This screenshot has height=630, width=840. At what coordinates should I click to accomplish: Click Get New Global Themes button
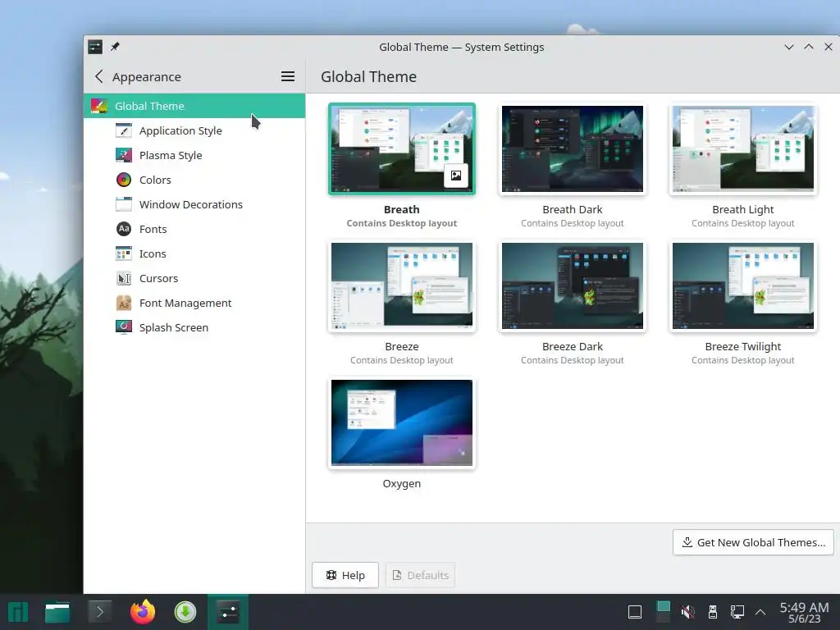click(753, 543)
